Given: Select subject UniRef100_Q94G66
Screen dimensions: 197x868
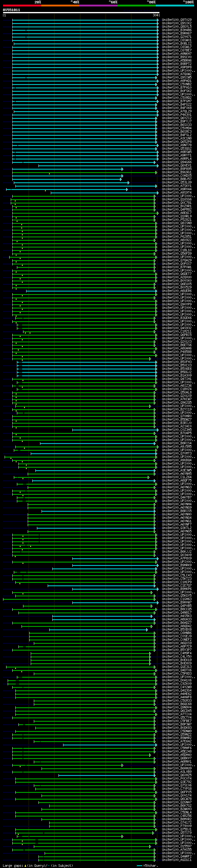Looking at the screenshot, I should click(x=176, y=162).
